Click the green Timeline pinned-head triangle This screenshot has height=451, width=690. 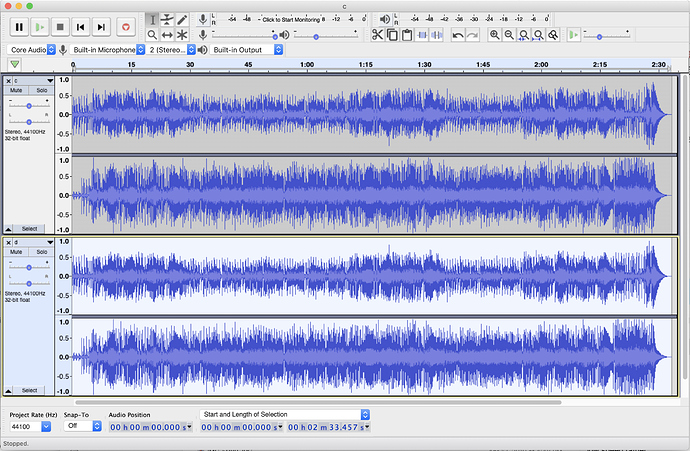[15, 65]
